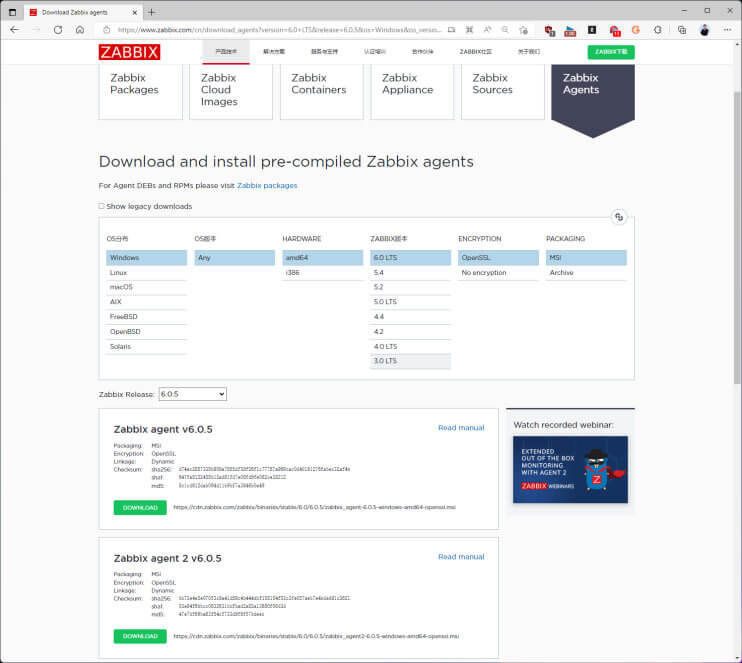The image size is (742, 663).
Task: Open the browser settings and more menu
Action: [x=727, y=30]
